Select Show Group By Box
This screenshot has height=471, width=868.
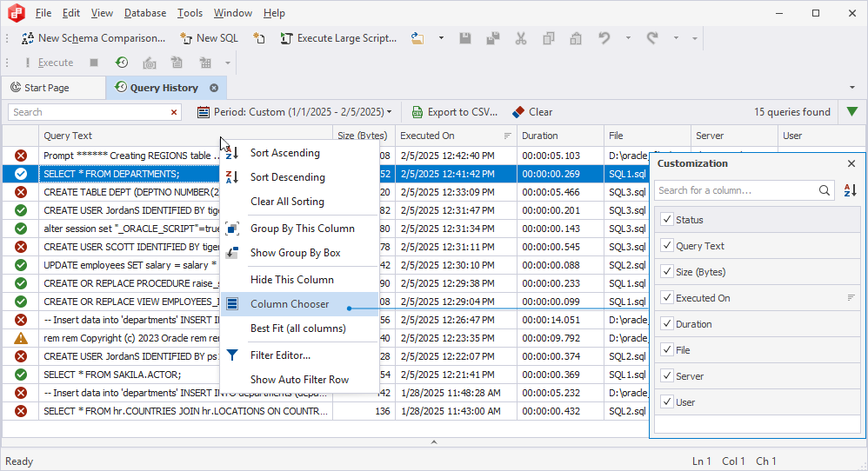299,253
